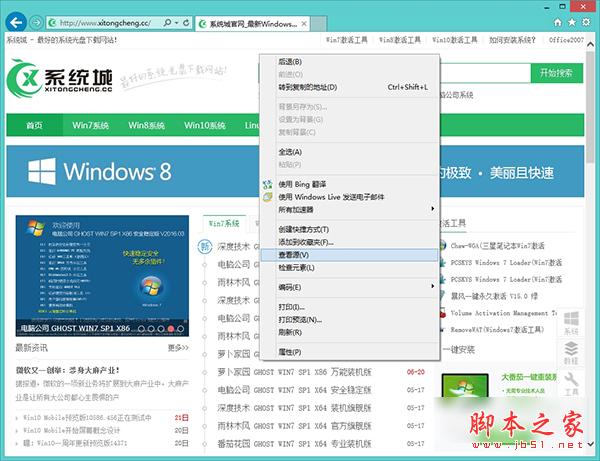Viewport: 600px width, 461px height.
Task: Open a new tab with the blank tab button
Action: (318, 24)
